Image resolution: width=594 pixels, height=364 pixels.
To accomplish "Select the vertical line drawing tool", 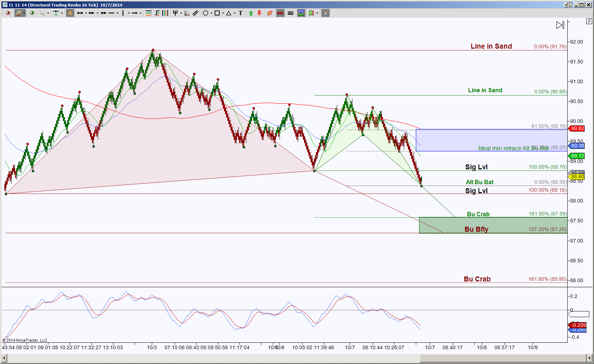I will (123, 13).
